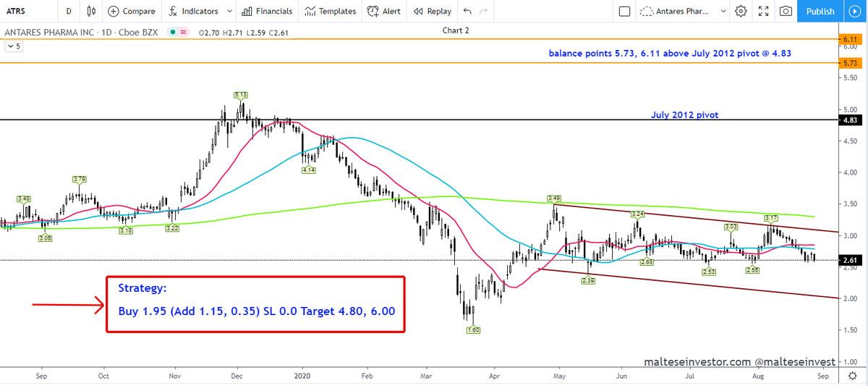The width and height of the screenshot is (868, 386).
Task: Click the 3.03 July high label
Action: pyautogui.click(x=731, y=227)
